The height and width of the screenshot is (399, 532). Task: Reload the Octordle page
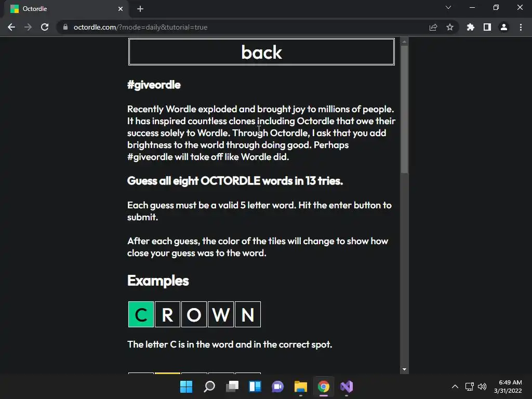coord(45,27)
